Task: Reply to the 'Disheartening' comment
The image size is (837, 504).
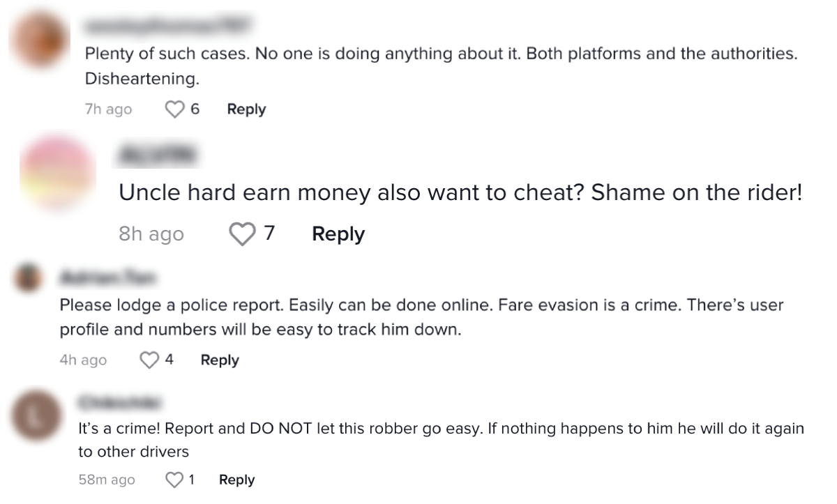Action: tap(246, 109)
